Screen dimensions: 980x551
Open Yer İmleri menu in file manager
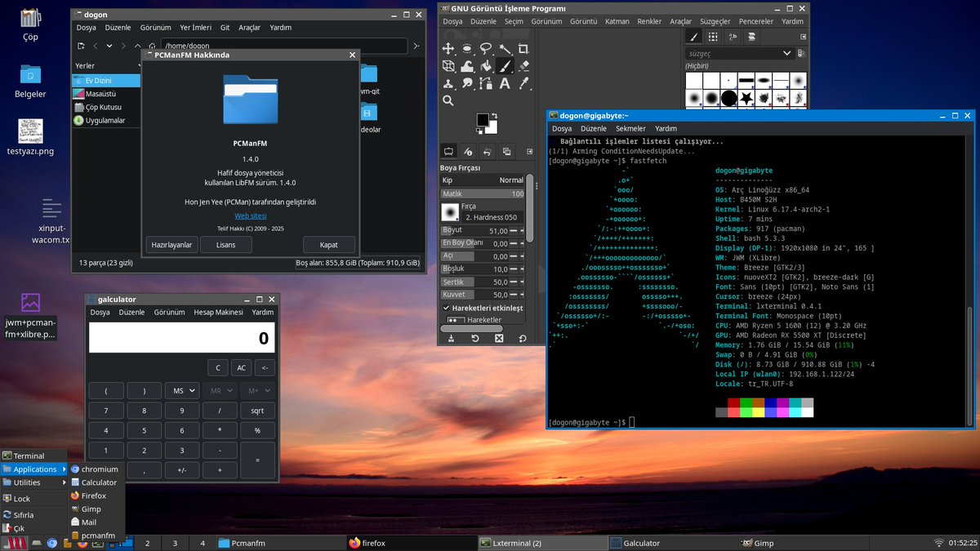pos(194,27)
